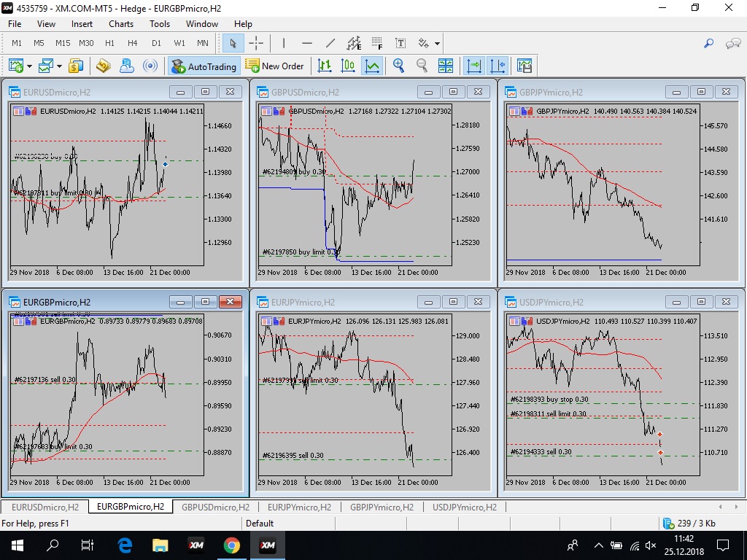This screenshot has height=560, width=747.
Task: Switch to the EURJPYmicro,H2 bottom tab
Action: click(299, 507)
